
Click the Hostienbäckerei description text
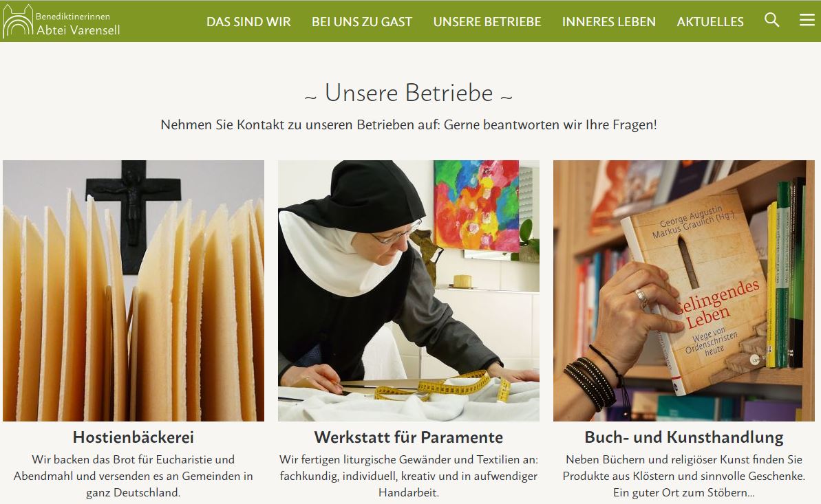134,476
